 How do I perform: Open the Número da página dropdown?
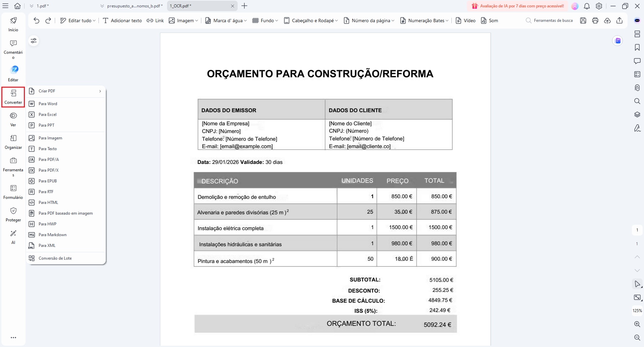pyautogui.click(x=369, y=20)
